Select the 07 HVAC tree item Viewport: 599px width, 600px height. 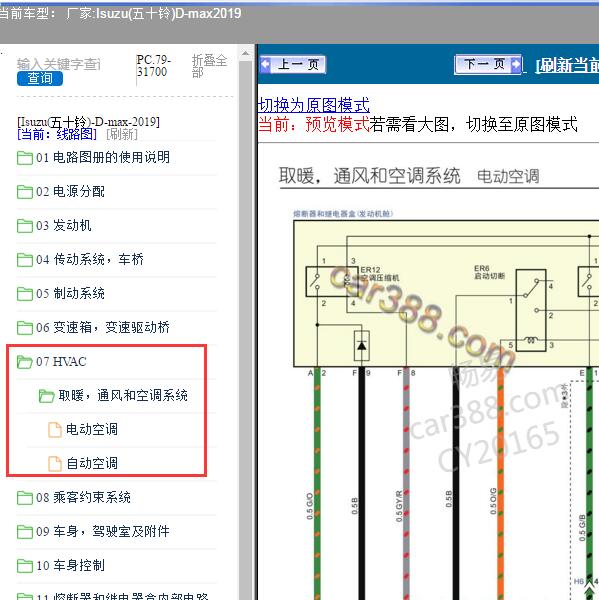click(61, 362)
